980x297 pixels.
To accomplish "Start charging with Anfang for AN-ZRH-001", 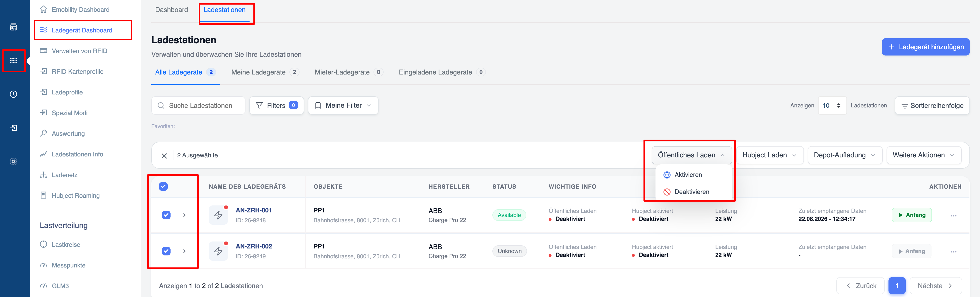I will [912, 215].
